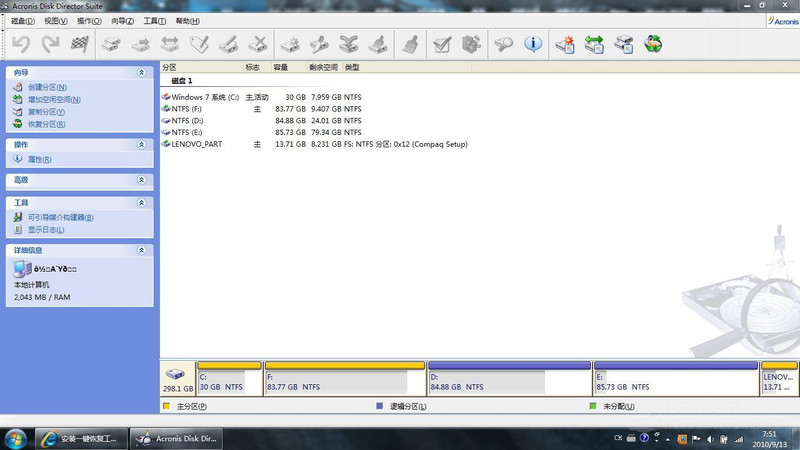Screen dimensions: 800x450
Task: Click the blue Properties info icon
Action: [x=533, y=44]
